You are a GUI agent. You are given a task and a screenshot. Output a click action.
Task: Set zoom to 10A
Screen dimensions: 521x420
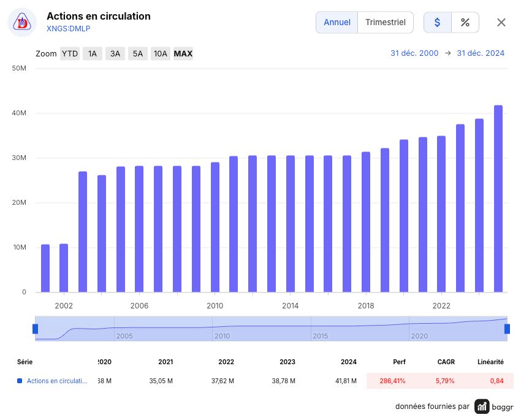pyautogui.click(x=161, y=53)
